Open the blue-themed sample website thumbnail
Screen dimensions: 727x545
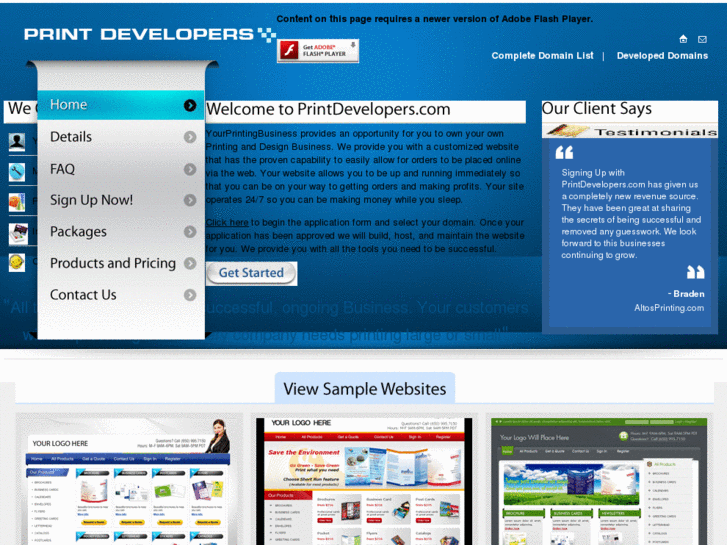point(129,480)
